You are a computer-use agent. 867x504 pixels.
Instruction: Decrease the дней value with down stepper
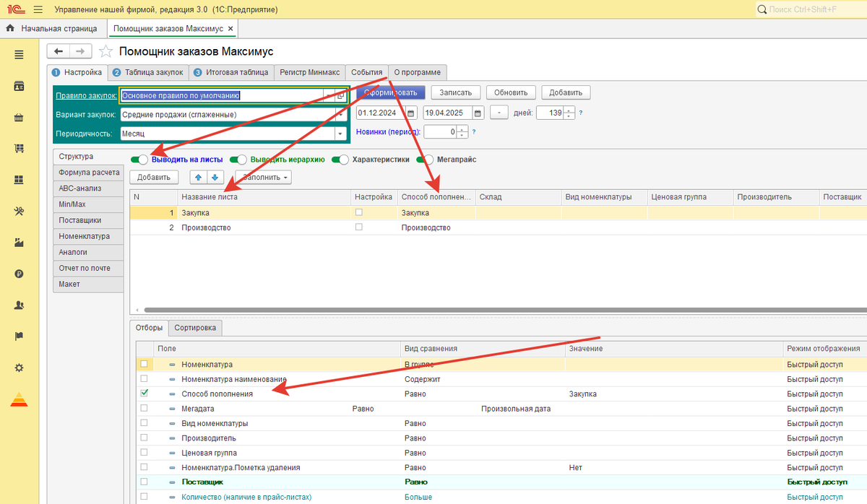coord(569,116)
